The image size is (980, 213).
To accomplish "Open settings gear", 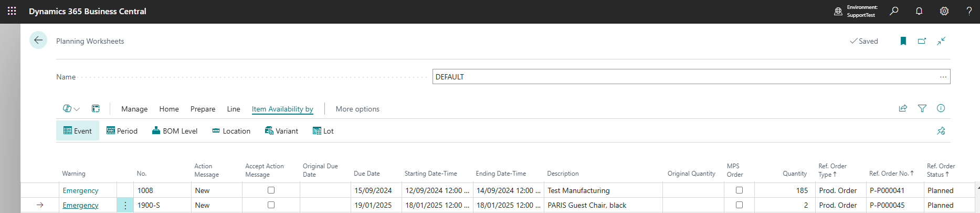I will (944, 11).
